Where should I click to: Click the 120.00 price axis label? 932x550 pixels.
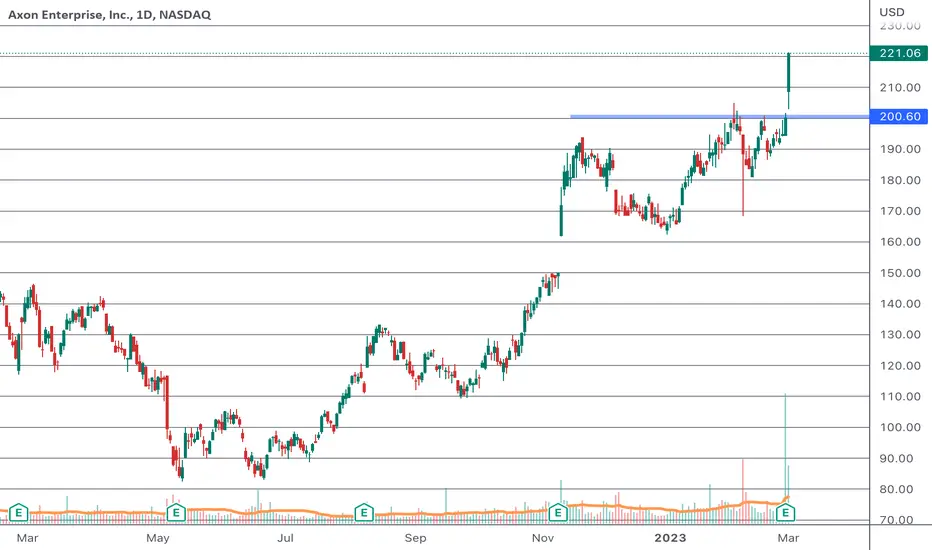click(x=900, y=366)
